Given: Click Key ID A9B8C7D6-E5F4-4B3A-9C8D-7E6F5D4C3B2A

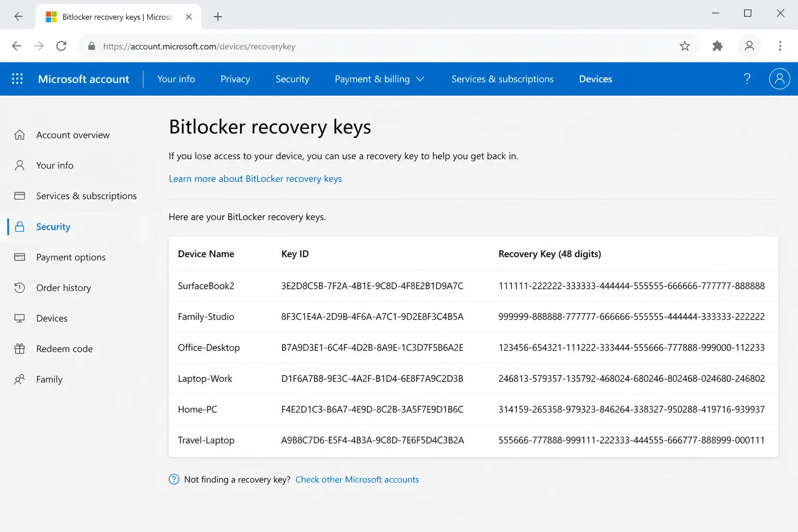Looking at the screenshot, I should click(x=373, y=440).
